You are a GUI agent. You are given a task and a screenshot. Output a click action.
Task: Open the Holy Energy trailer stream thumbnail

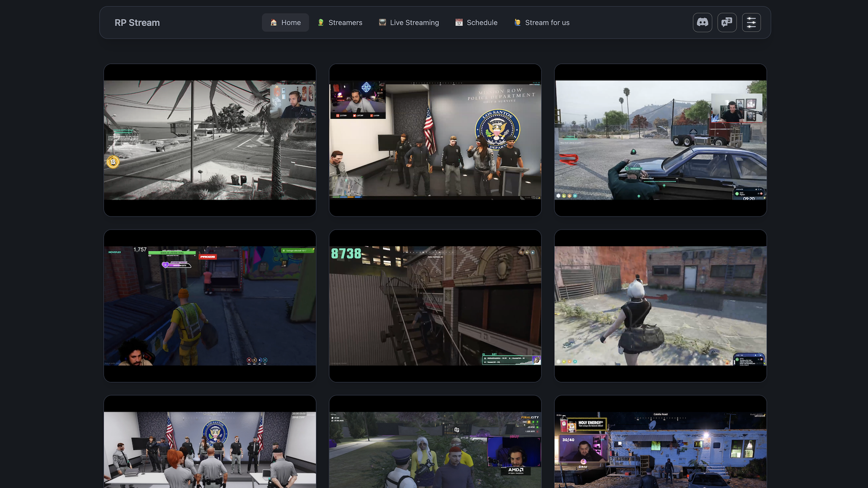coord(660,450)
